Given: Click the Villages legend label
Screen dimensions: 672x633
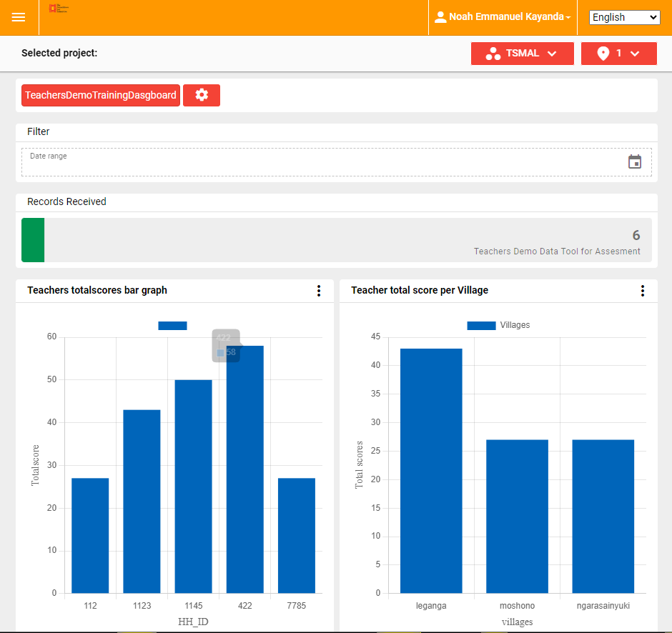Looking at the screenshot, I should 515,325.
